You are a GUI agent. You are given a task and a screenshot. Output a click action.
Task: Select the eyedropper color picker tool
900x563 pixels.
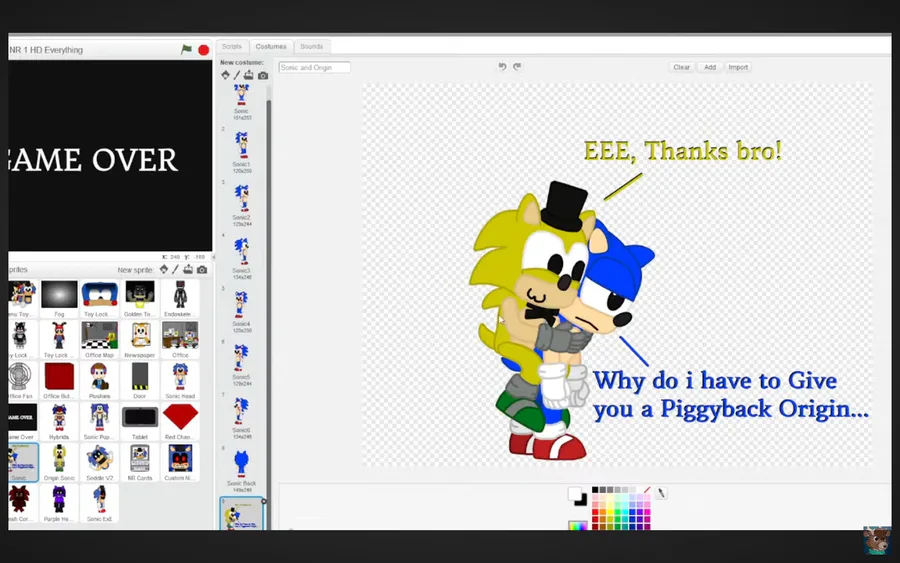coord(661,493)
